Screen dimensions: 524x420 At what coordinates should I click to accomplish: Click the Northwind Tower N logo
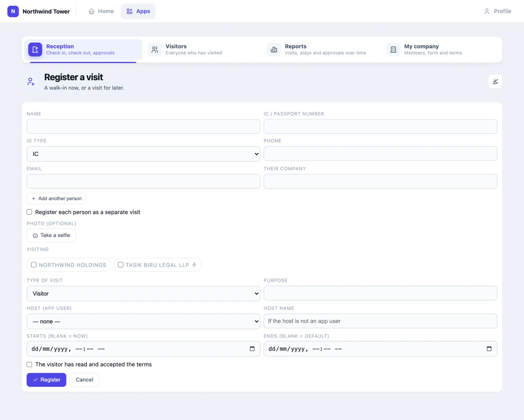coord(13,11)
